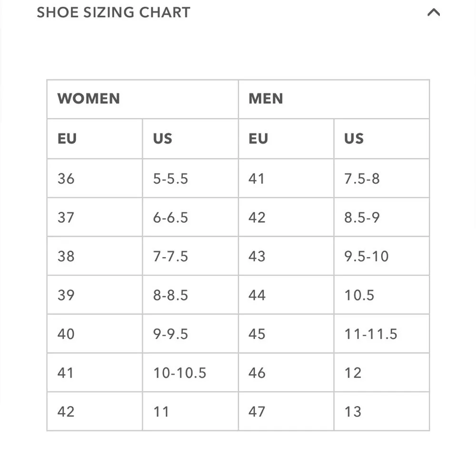
Task: Select women's EU size 38 cell
Action: coord(66,257)
